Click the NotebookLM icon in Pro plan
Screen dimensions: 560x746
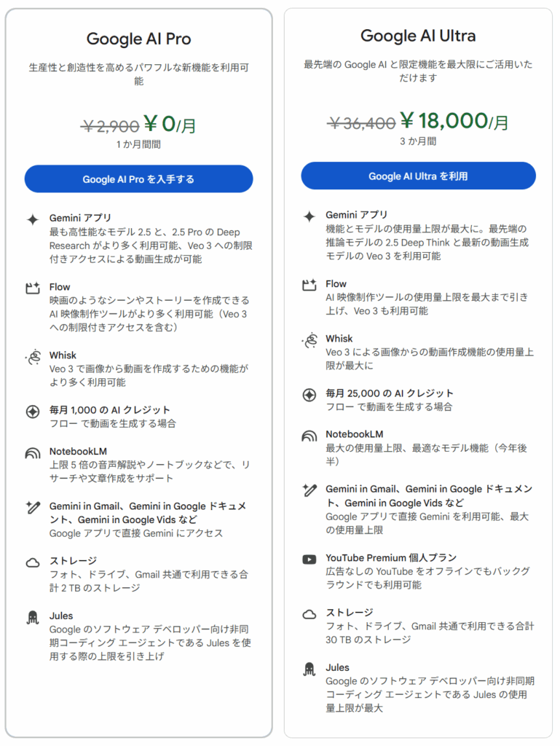33,452
